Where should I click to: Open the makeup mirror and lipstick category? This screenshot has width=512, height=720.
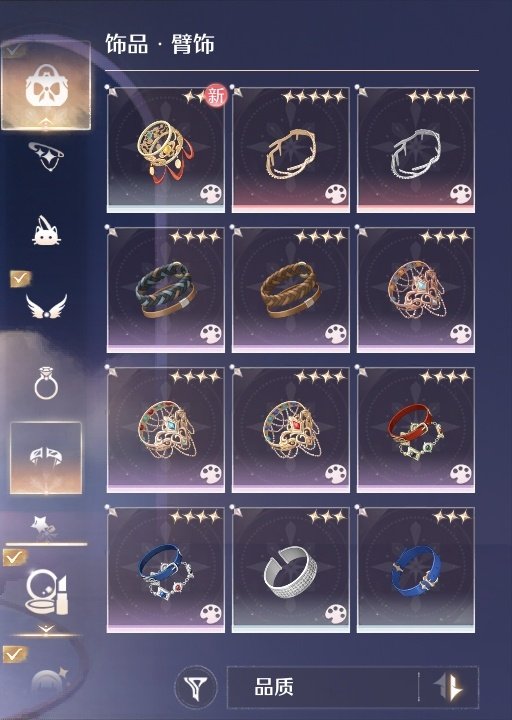pyautogui.click(x=47, y=591)
